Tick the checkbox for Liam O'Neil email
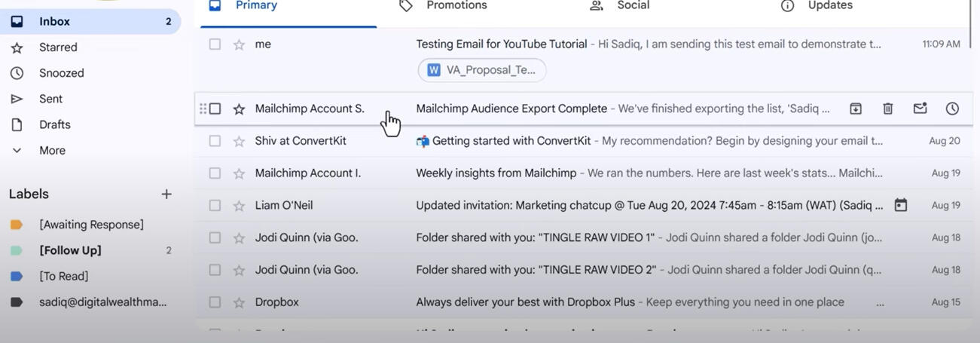The image size is (980, 343). pyautogui.click(x=215, y=205)
